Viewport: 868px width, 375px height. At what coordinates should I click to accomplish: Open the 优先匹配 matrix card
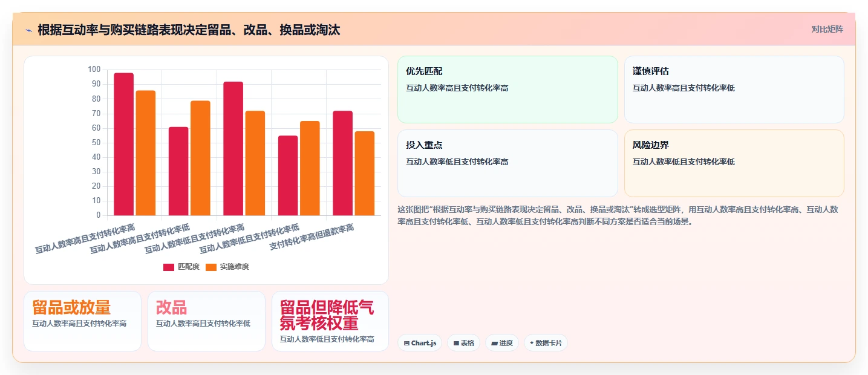(507, 90)
